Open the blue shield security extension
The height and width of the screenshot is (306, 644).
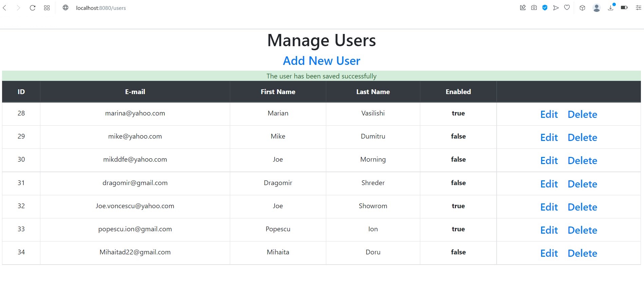coord(545,7)
